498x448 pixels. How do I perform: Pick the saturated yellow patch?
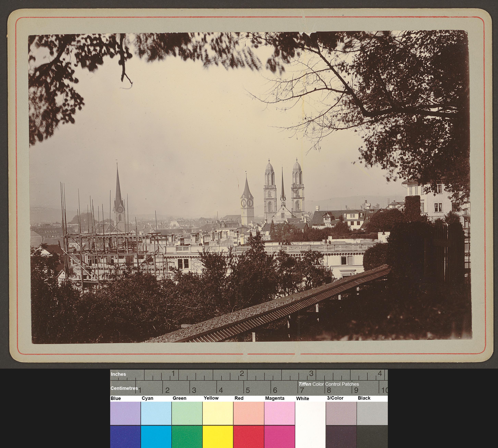pos(218,437)
